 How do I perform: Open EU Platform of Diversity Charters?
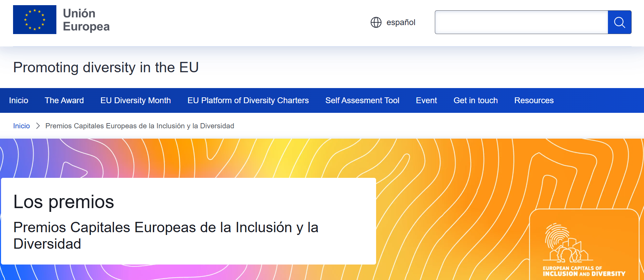[x=248, y=100]
